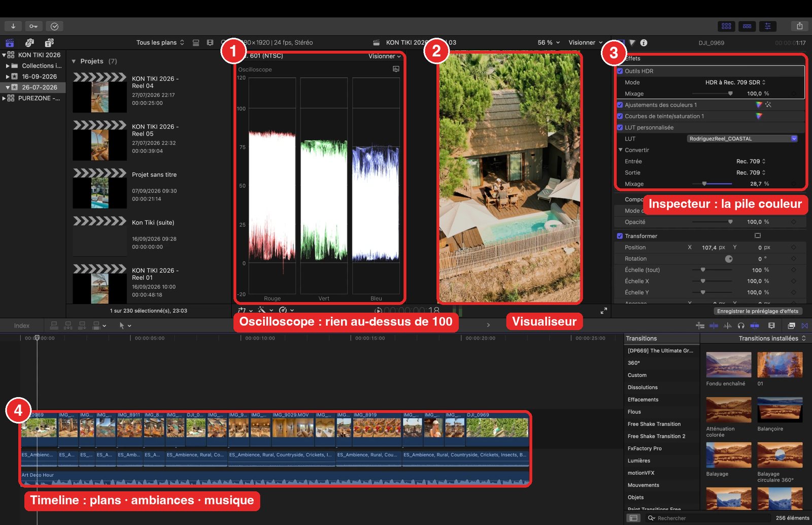Show background tasks with the checkmark-circle icon
This screenshot has width=812, height=525.
[55, 26]
